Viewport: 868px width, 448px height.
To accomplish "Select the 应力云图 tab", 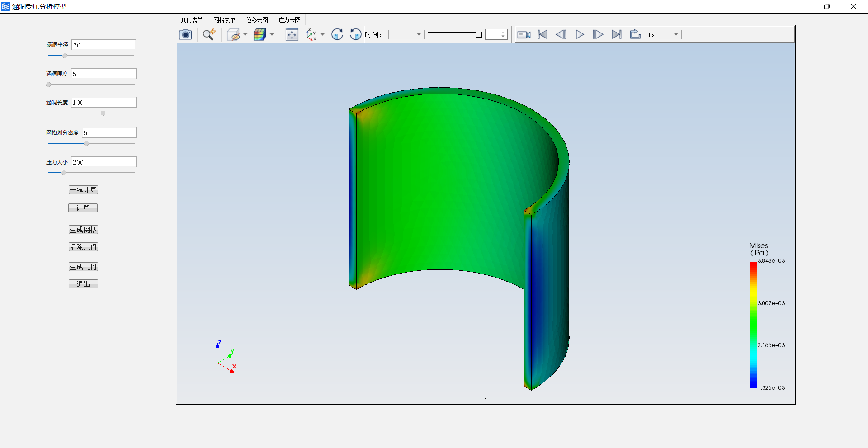I will pyautogui.click(x=289, y=20).
